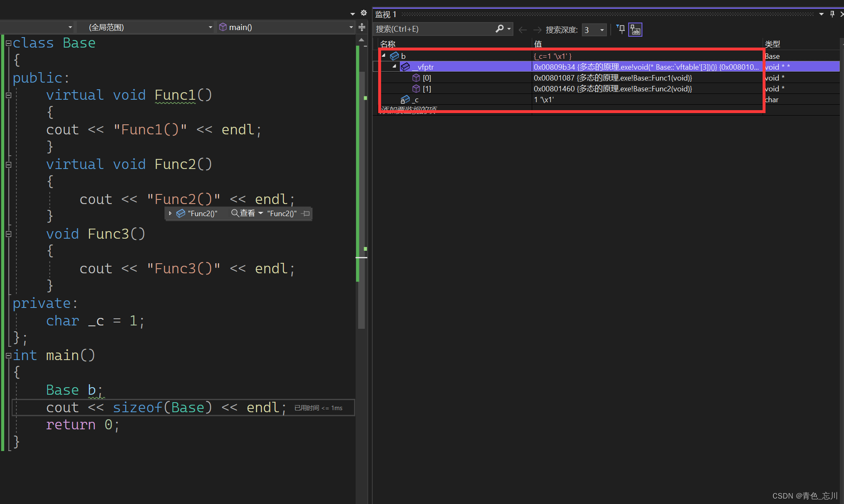Image resolution: width=844 pixels, height=504 pixels.
Task: Click the 1 '\x1' value of _c
Action: (x=544, y=99)
